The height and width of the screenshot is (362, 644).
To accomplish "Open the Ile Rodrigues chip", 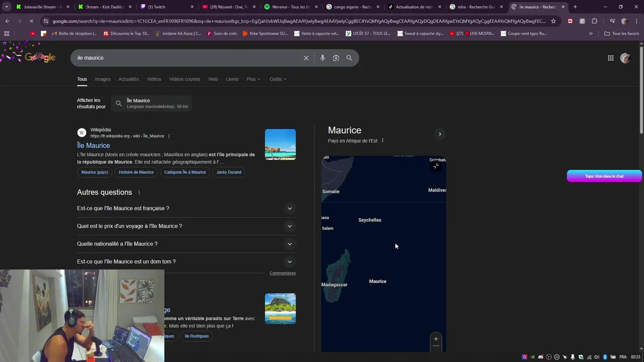I will tap(197, 336).
